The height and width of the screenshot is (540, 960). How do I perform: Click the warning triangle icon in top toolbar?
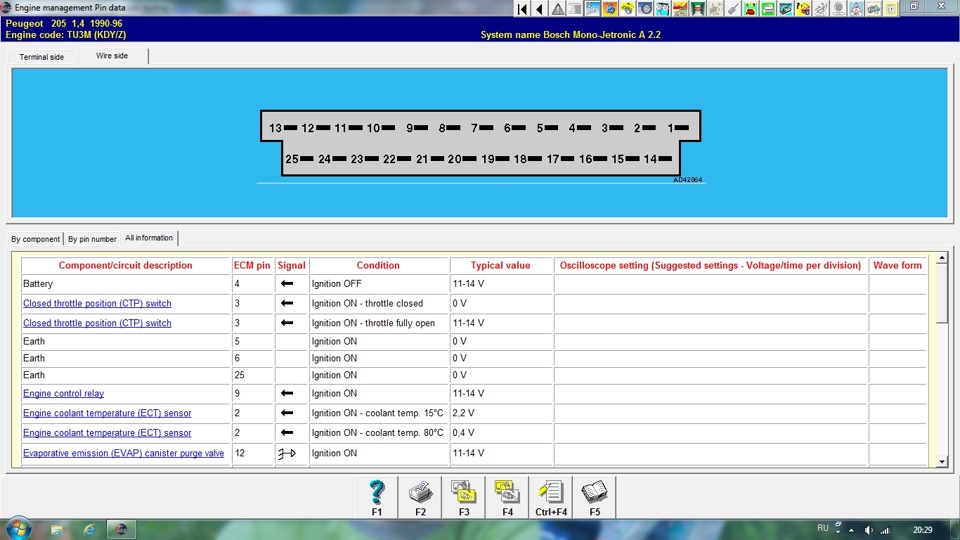[558, 9]
